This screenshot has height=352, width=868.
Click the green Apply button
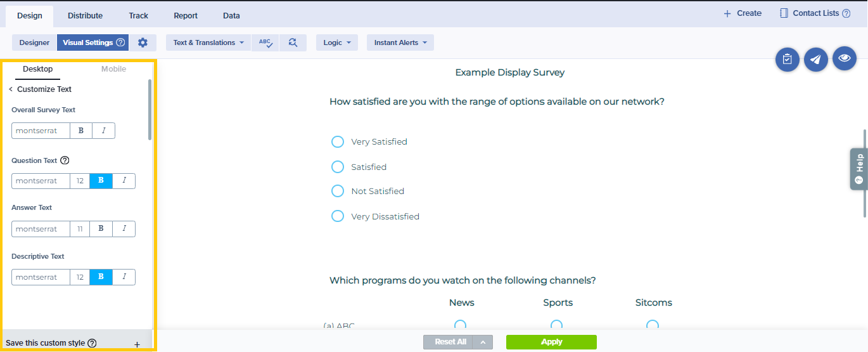click(551, 342)
